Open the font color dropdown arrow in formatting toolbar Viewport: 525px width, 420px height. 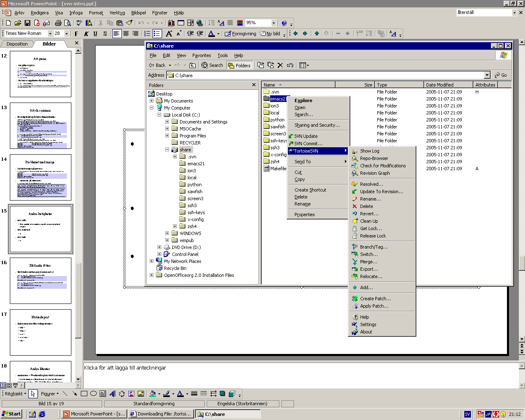[x=218, y=34]
